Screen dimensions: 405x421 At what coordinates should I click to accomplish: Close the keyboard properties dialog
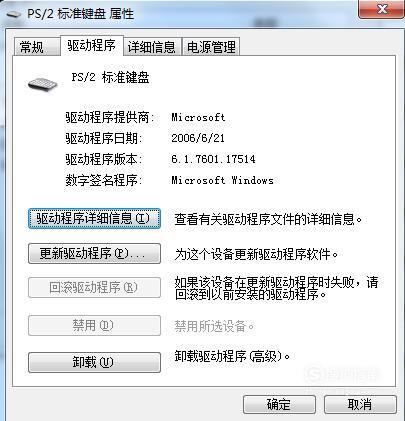(x=382, y=9)
